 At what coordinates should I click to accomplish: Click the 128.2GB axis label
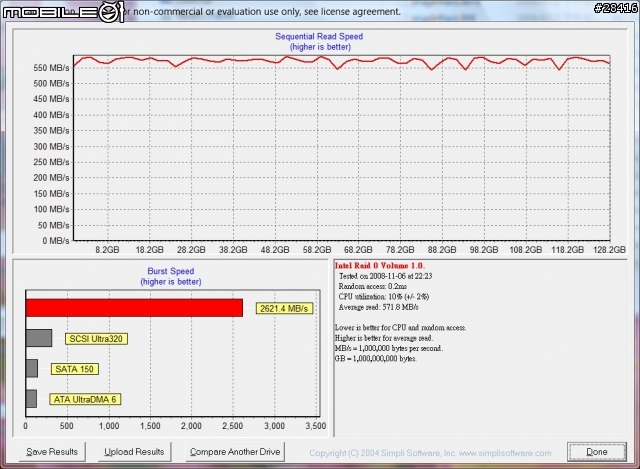click(x=609, y=250)
